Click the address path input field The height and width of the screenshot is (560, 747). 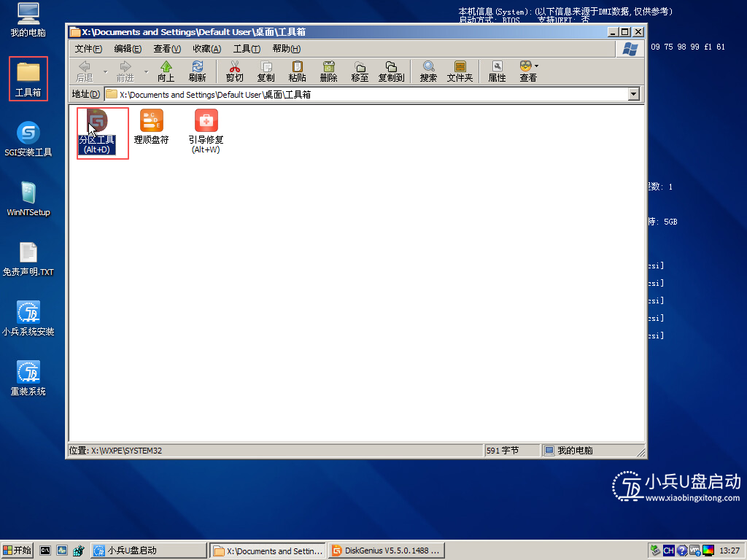click(x=365, y=94)
